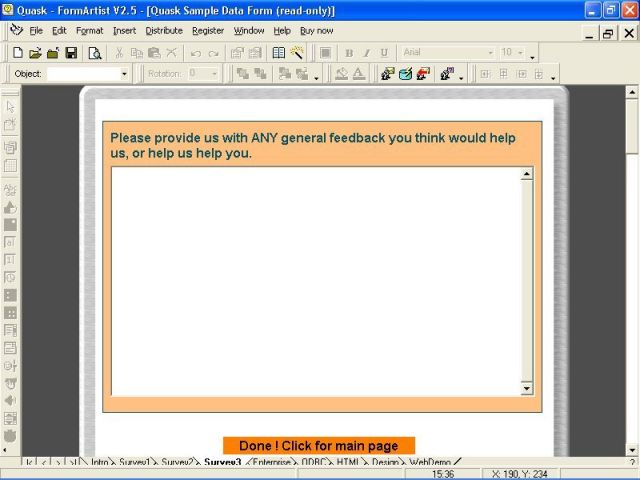
Task: Click Done! Click for main page button
Action: click(319, 445)
